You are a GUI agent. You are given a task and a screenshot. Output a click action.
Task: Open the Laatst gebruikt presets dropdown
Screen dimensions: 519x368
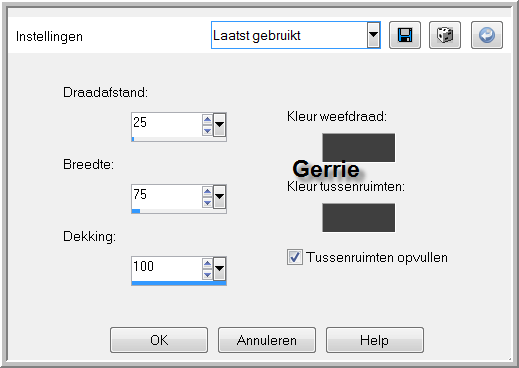pyautogui.click(x=373, y=35)
